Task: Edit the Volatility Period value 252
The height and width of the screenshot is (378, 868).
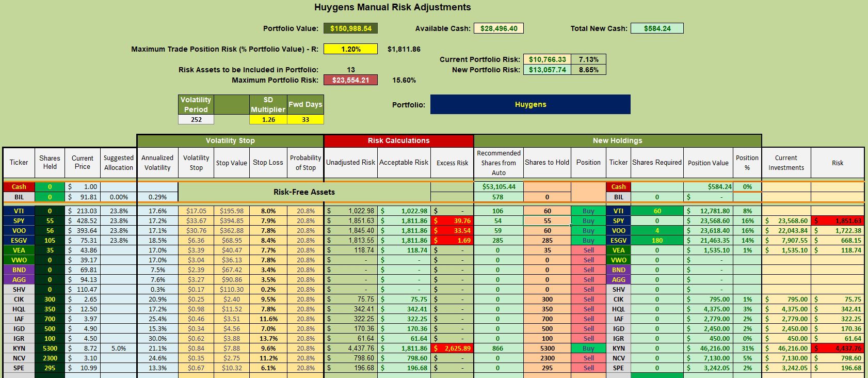Action: pyautogui.click(x=196, y=119)
